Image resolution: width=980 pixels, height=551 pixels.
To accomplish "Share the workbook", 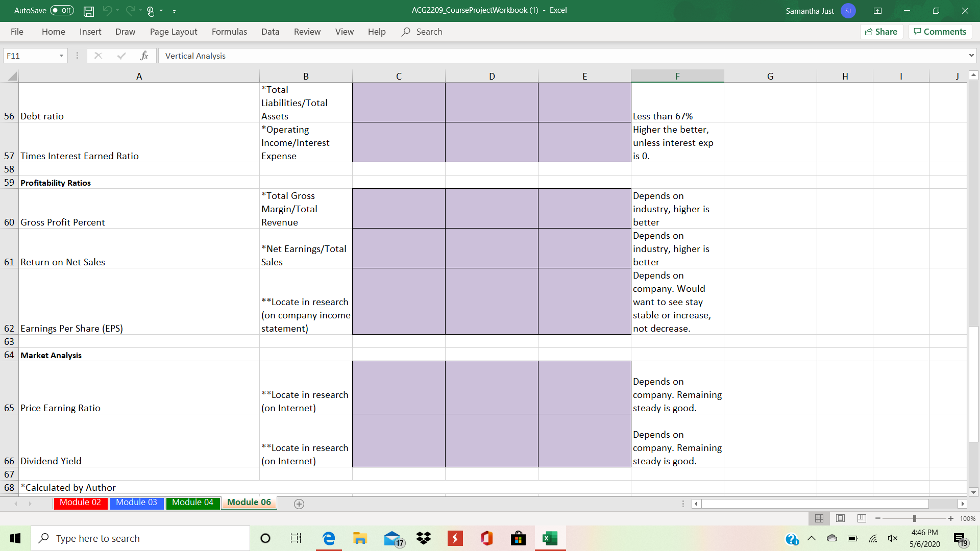I will [881, 32].
